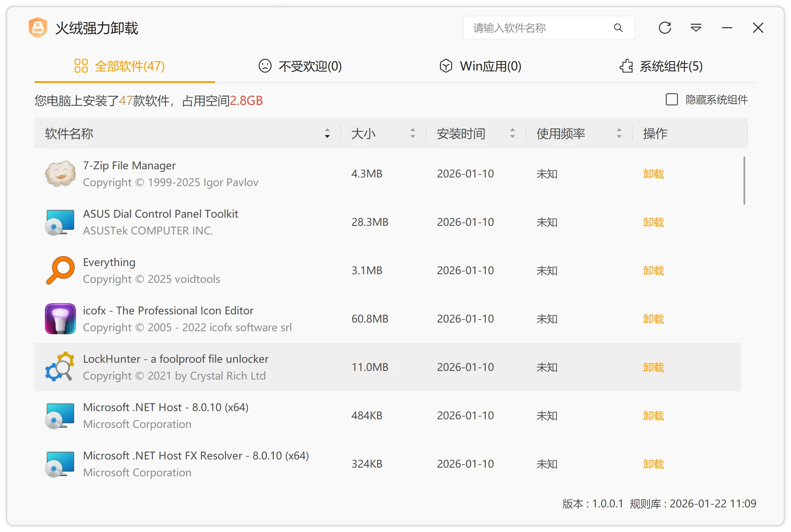Click the filter icon beside refresh

tap(696, 28)
